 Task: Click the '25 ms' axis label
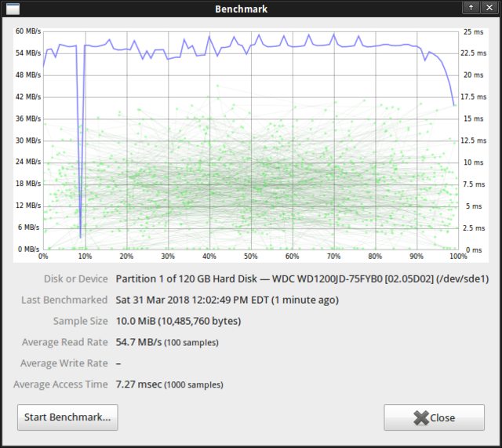(x=474, y=31)
